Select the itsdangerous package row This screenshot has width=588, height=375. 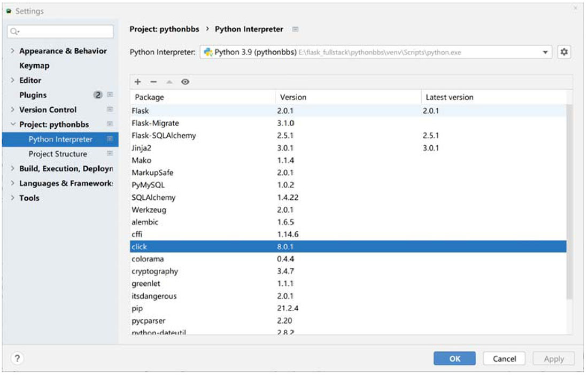click(x=349, y=296)
